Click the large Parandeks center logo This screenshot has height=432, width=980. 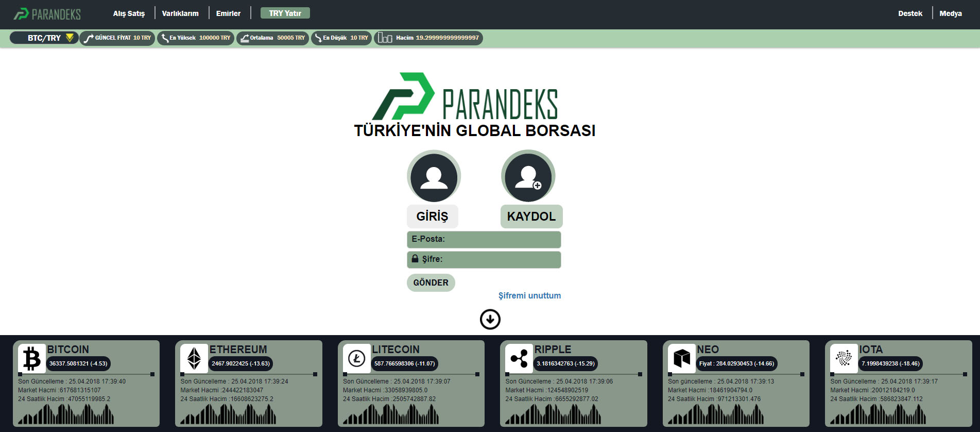coord(465,96)
